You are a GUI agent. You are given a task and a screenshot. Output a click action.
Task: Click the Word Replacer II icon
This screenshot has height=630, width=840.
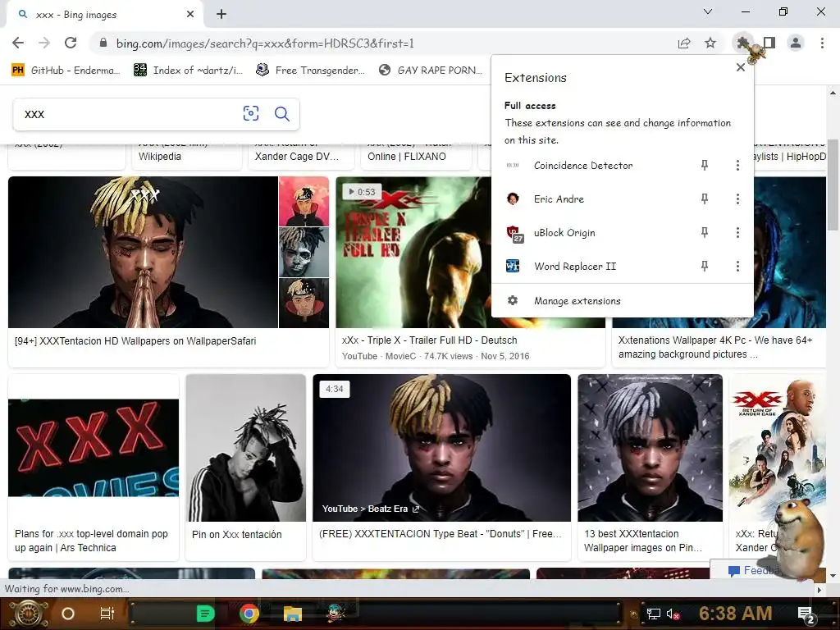point(513,266)
